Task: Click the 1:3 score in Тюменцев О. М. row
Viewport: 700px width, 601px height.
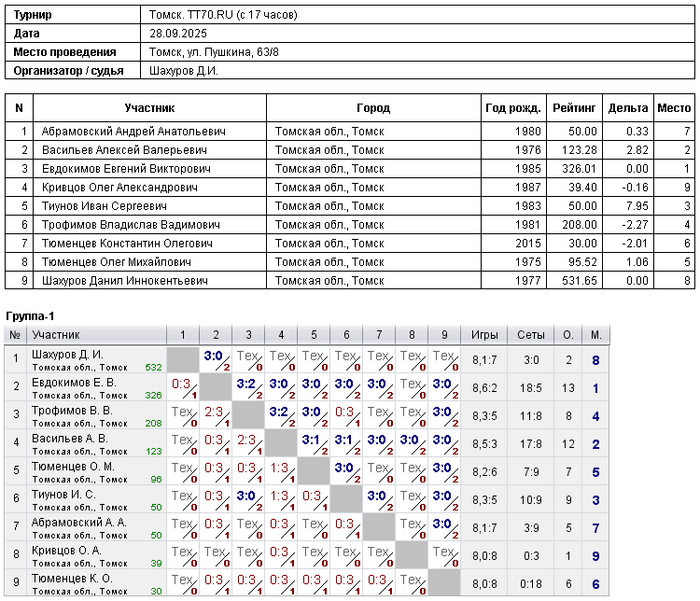Action: pyautogui.click(x=278, y=467)
